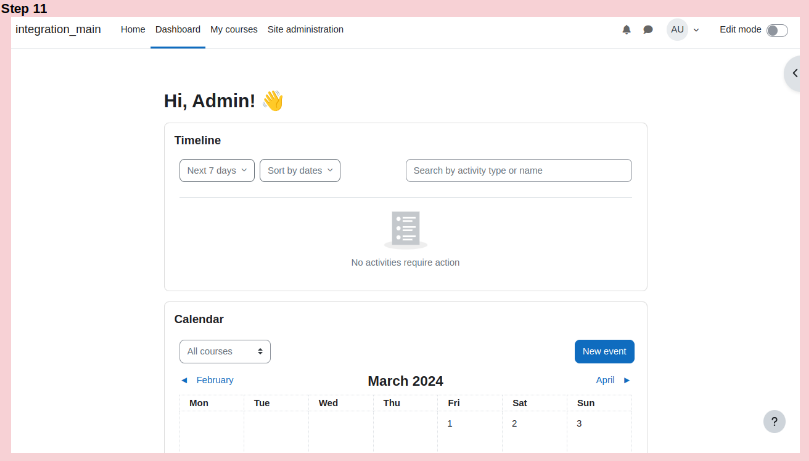The height and width of the screenshot is (461, 809).
Task: Expand the user menu chevron
Action: 696,30
